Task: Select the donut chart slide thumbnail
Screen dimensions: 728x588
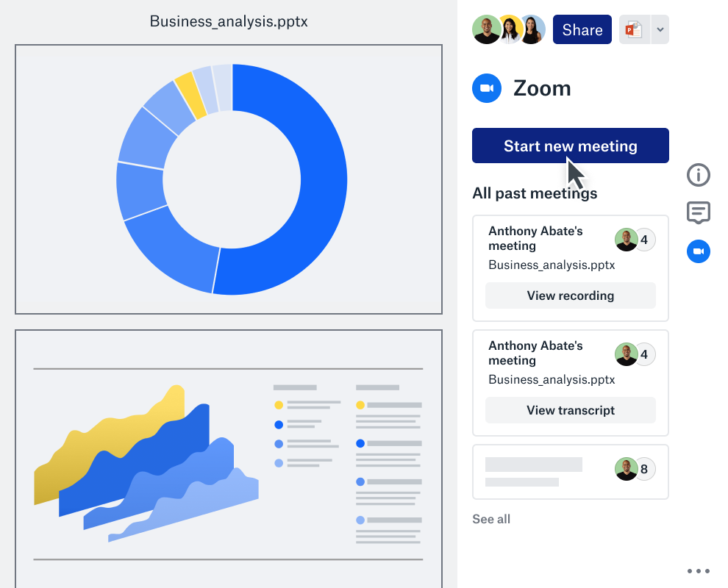Action: 229,179
